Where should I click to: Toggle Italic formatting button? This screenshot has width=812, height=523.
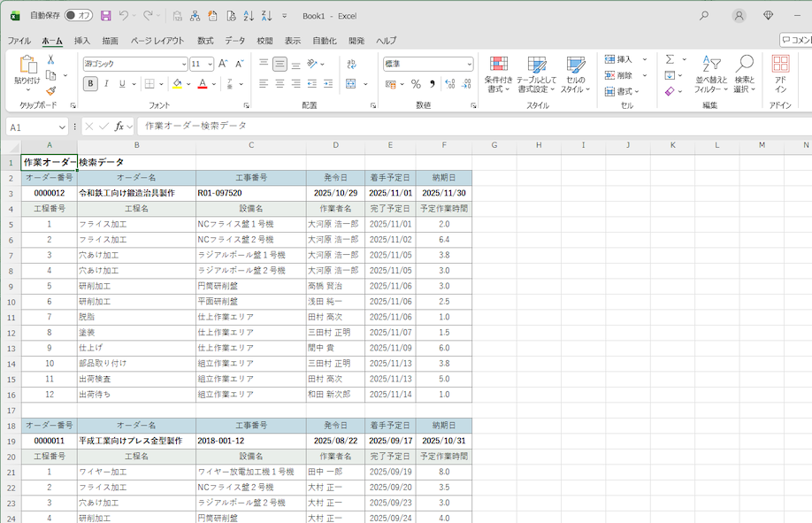tap(107, 84)
